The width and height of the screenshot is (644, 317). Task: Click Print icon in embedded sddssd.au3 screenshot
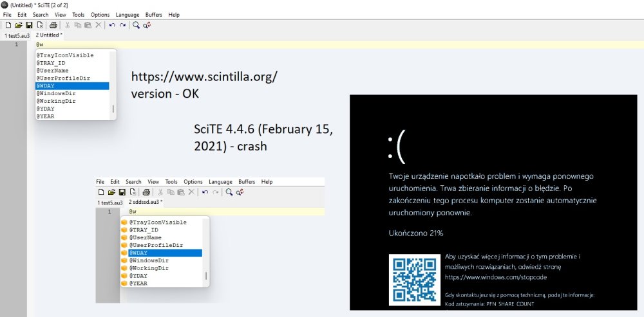tap(146, 192)
